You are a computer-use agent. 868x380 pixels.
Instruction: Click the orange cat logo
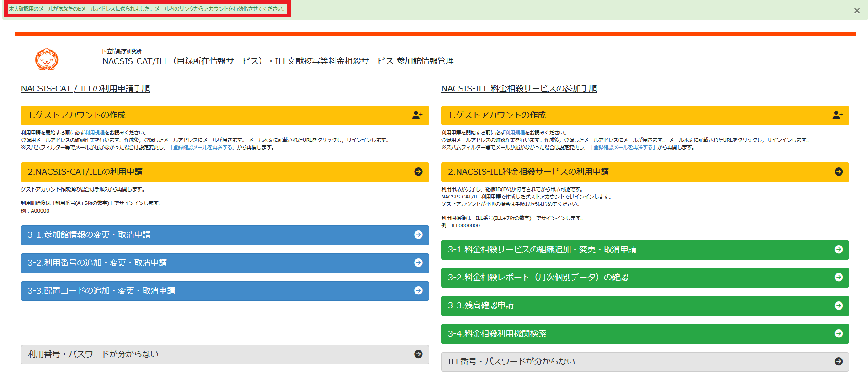[47, 59]
